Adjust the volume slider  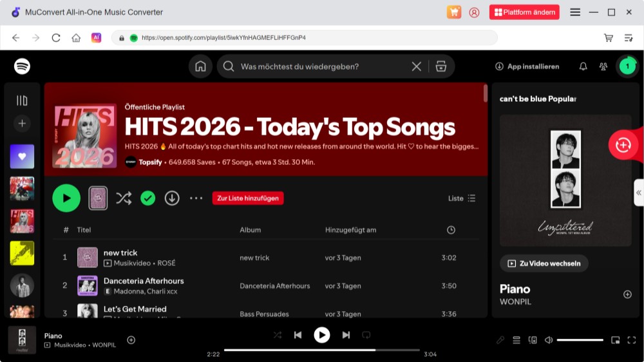click(x=580, y=340)
